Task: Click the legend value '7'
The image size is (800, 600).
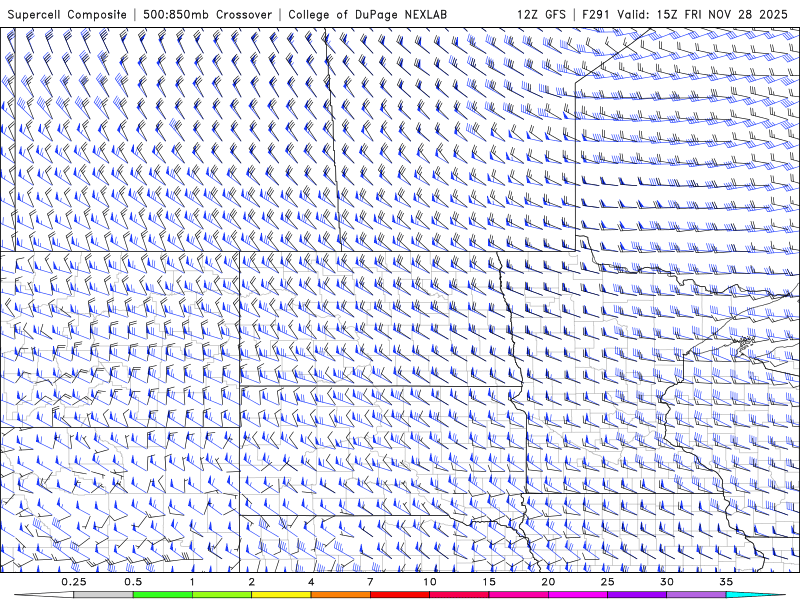Action: pos(370,582)
